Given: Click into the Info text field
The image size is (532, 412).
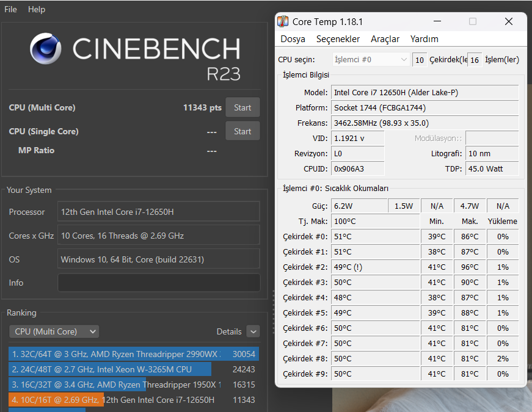Looking at the screenshot, I should (x=159, y=283).
